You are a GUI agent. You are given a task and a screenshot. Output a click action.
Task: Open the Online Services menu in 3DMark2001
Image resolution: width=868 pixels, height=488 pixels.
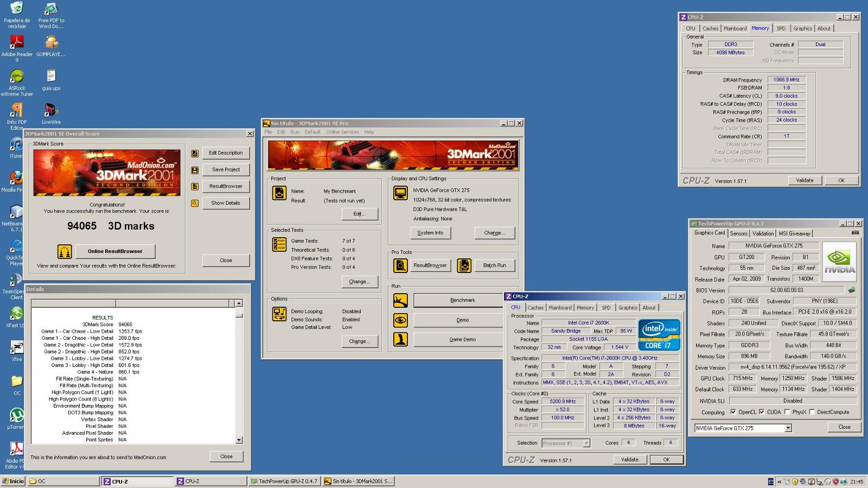(x=342, y=132)
